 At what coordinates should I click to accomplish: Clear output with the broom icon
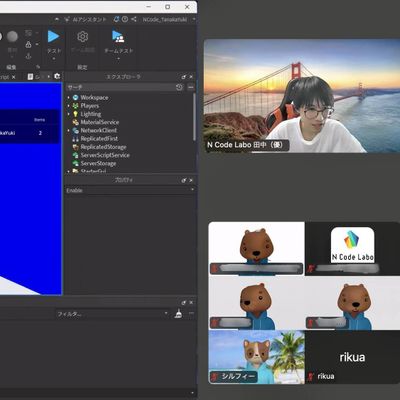click(179, 314)
